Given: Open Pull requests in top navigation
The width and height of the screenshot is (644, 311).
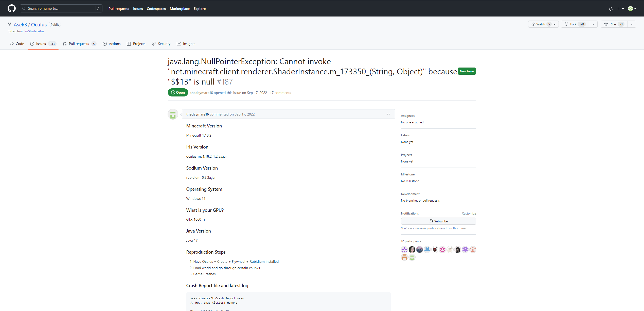Looking at the screenshot, I should (x=119, y=9).
